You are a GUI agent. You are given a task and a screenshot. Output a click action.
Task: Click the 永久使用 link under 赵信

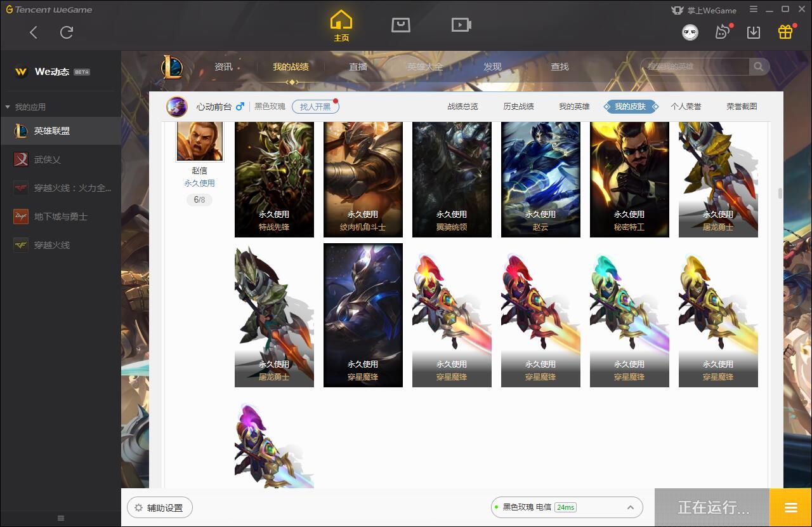coord(199,183)
